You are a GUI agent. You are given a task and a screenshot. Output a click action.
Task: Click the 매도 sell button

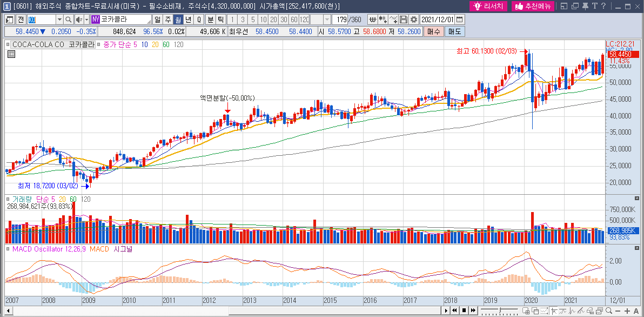[454, 32]
